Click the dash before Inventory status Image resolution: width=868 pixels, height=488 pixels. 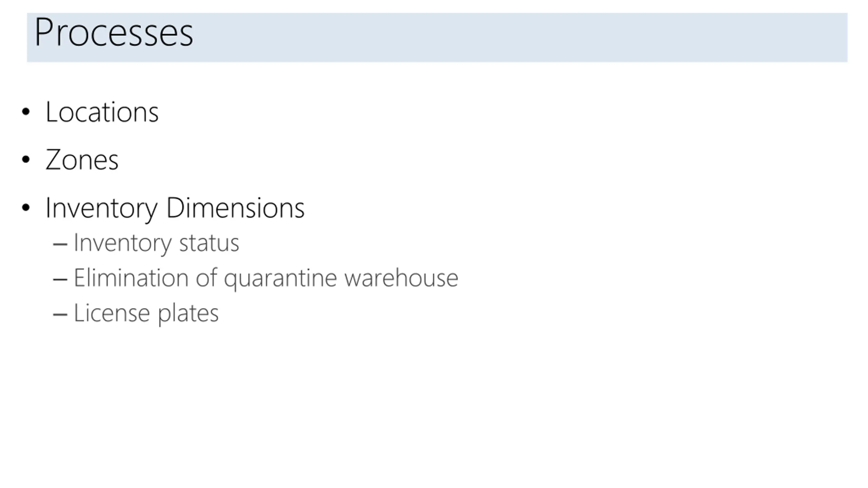60,244
